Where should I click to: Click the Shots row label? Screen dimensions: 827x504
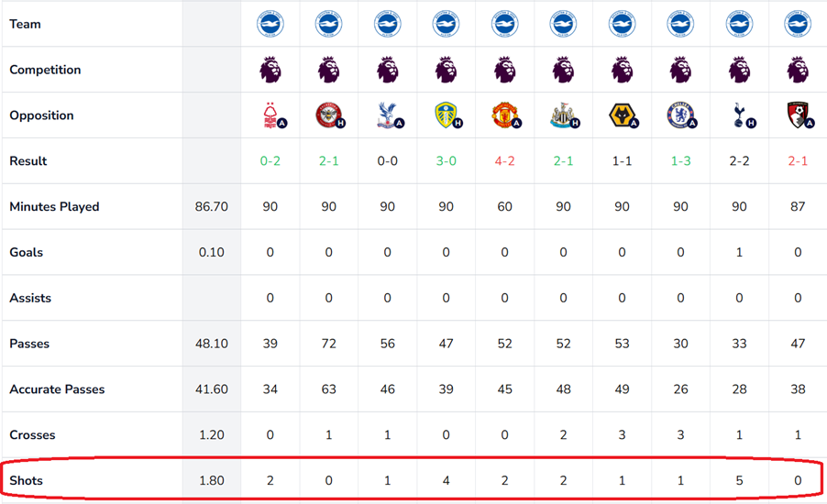coord(27,480)
